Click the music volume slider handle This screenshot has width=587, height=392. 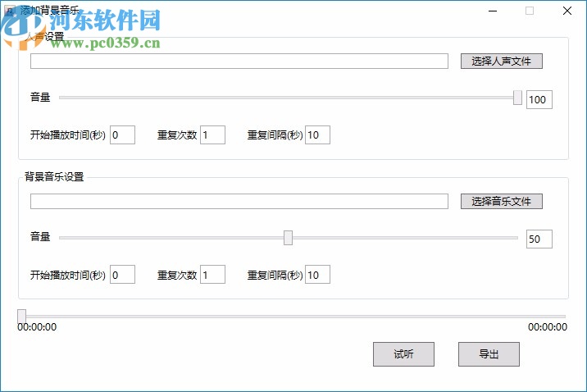pyautogui.click(x=288, y=238)
